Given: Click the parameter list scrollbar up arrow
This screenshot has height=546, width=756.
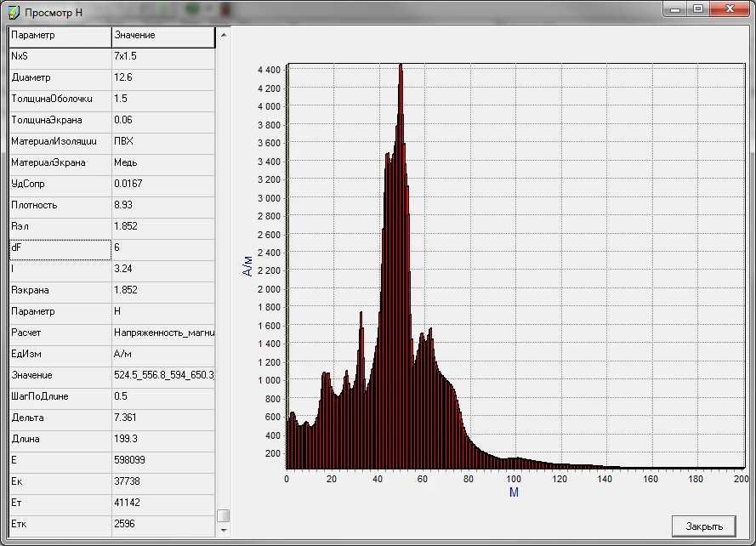Looking at the screenshot, I should tap(223, 35).
